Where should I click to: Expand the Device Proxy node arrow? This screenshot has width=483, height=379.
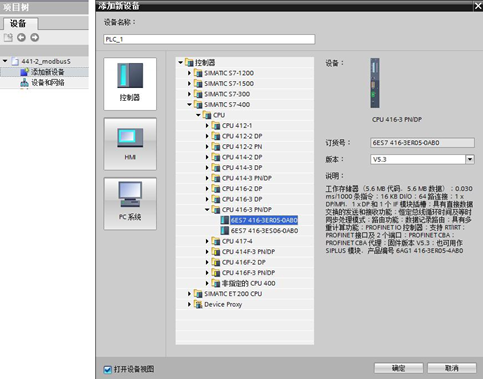[x=189, y=304]
